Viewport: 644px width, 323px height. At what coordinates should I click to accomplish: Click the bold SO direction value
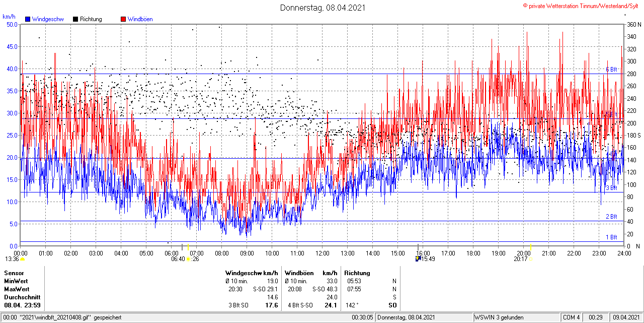pyautogui.click(x=392, y=305)
